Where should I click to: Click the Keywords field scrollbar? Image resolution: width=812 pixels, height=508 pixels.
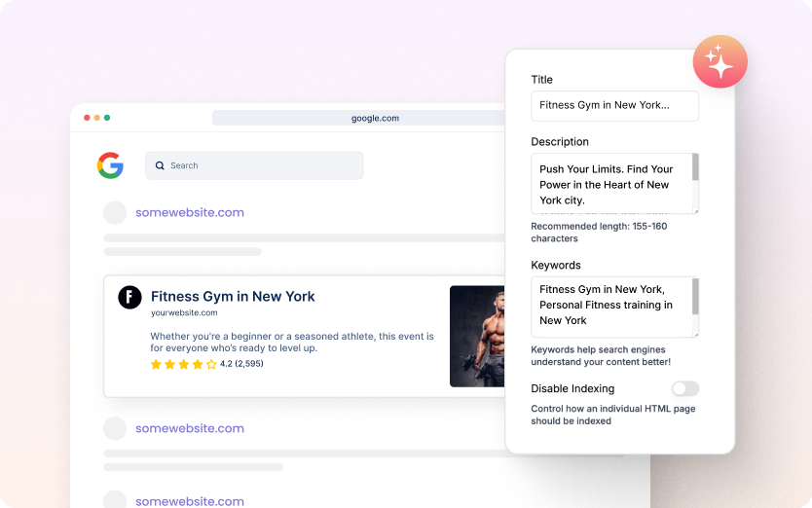click(695, 296)
